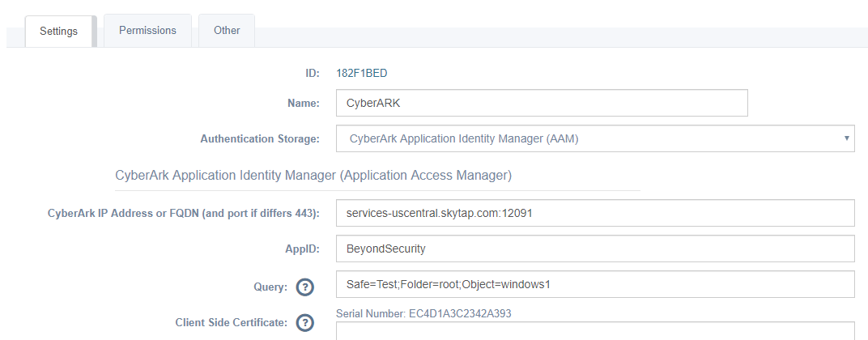This screenshot has width=868, height=340.
Task: Click the Client Side Certificate label
Action: 231,322
